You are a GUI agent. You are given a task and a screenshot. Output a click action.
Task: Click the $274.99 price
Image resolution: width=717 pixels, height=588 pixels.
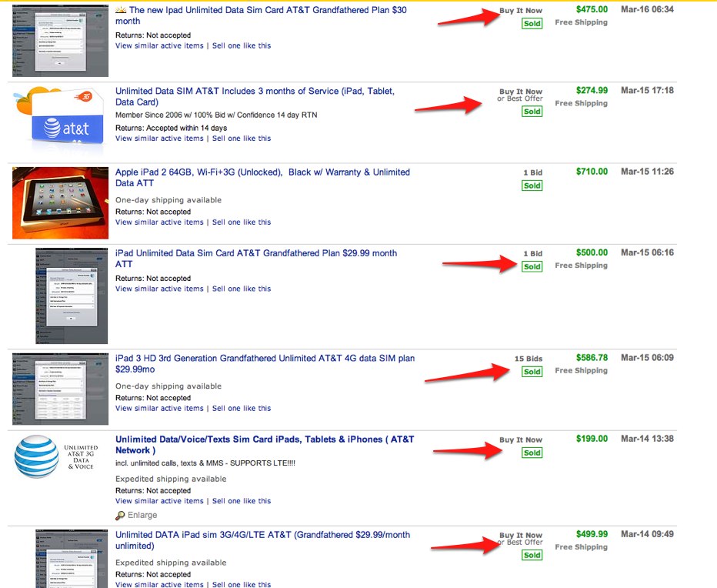tap(592, 90)
